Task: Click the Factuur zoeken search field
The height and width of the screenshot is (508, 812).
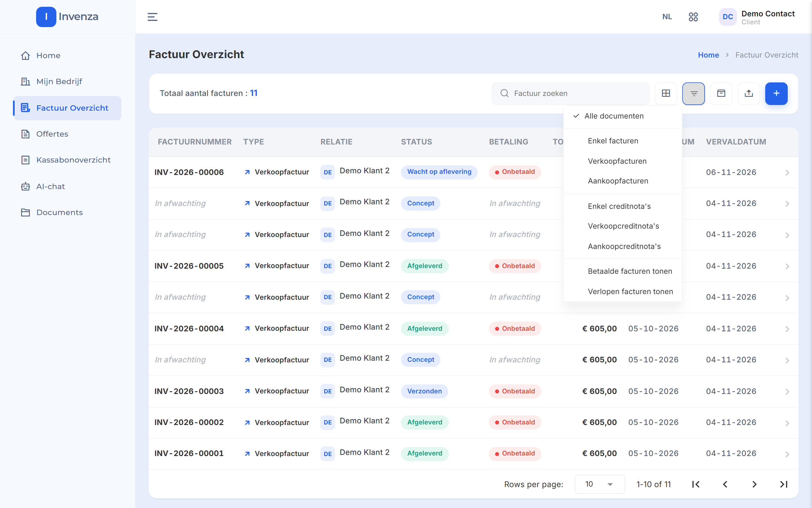Action: 570,93
